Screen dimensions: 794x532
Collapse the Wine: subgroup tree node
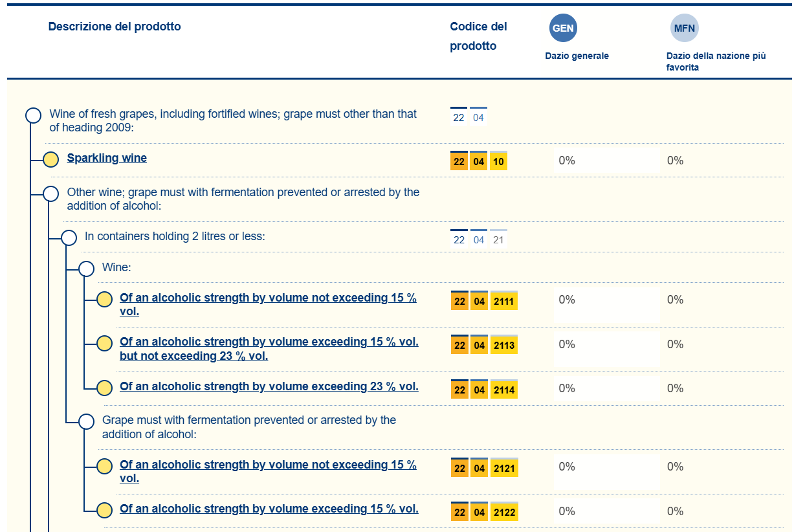point(86,269)
